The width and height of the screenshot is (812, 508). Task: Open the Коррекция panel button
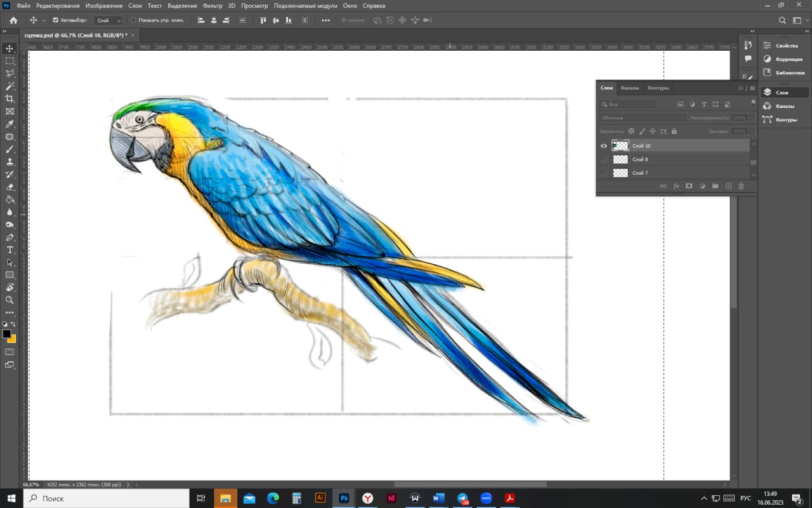[783, 59]
